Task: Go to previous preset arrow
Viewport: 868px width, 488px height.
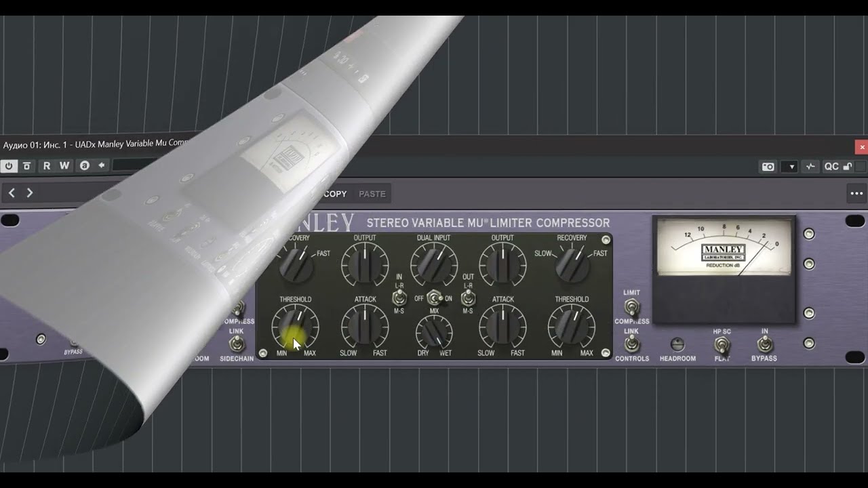Action: 12,193
